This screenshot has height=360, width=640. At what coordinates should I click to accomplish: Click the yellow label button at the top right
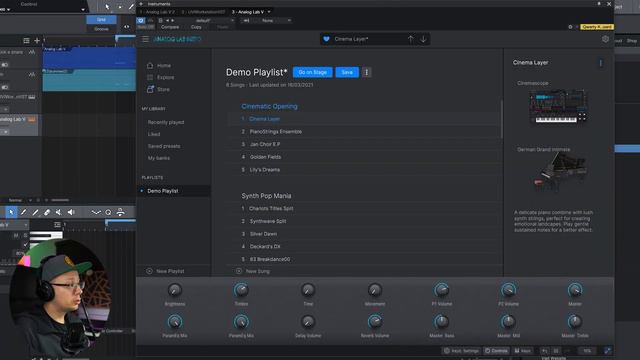pos(597,27)
